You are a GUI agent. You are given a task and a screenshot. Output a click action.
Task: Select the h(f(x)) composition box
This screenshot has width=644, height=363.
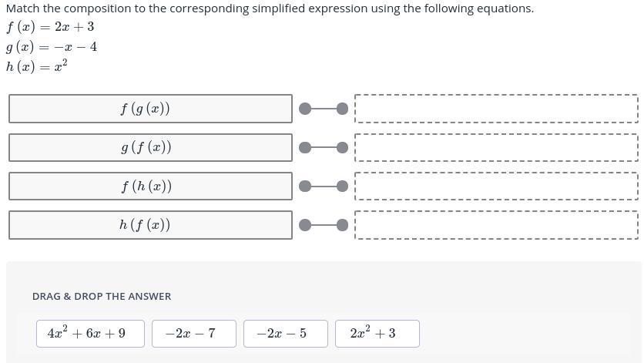coord(150,225)
